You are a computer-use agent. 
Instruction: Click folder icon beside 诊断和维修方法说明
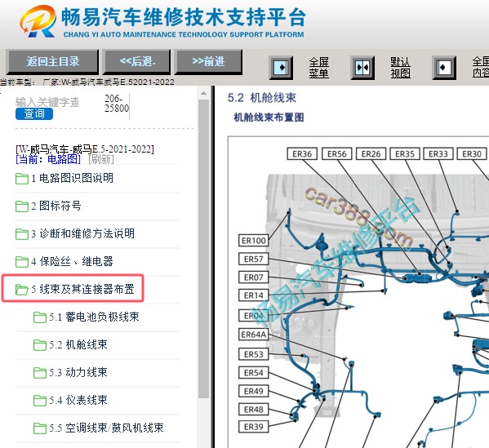click(x=22, y=234)
